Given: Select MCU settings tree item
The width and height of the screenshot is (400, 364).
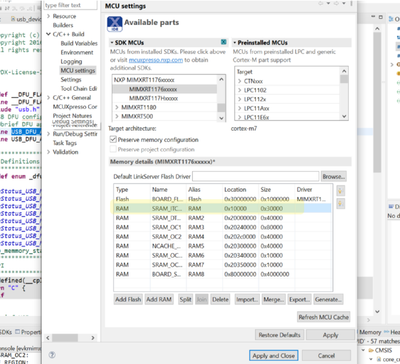Looking at the screenshot, I should [78, 70].
